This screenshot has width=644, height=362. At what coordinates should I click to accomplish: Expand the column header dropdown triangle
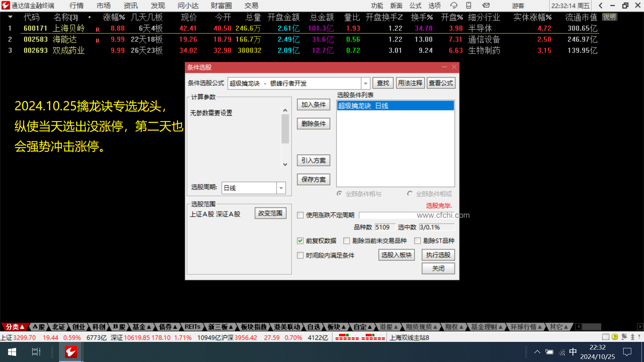coord(10,17)
